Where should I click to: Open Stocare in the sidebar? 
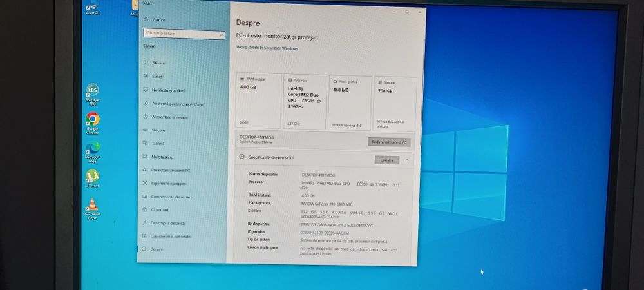158,130
